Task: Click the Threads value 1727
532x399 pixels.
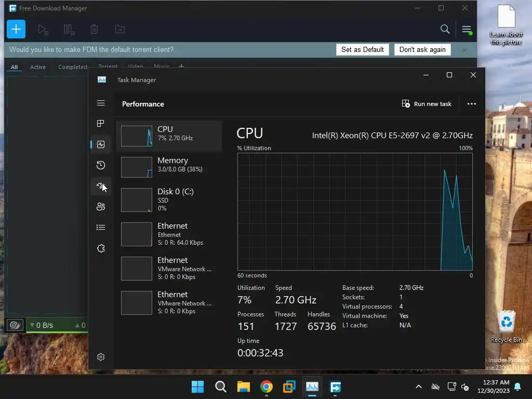Action: pos(285,326)
